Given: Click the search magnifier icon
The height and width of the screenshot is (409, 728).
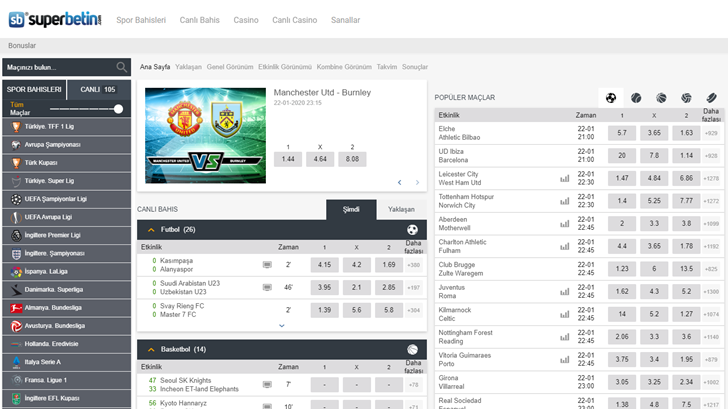Looking at the screenshot, I should click(x=122, y=67).
